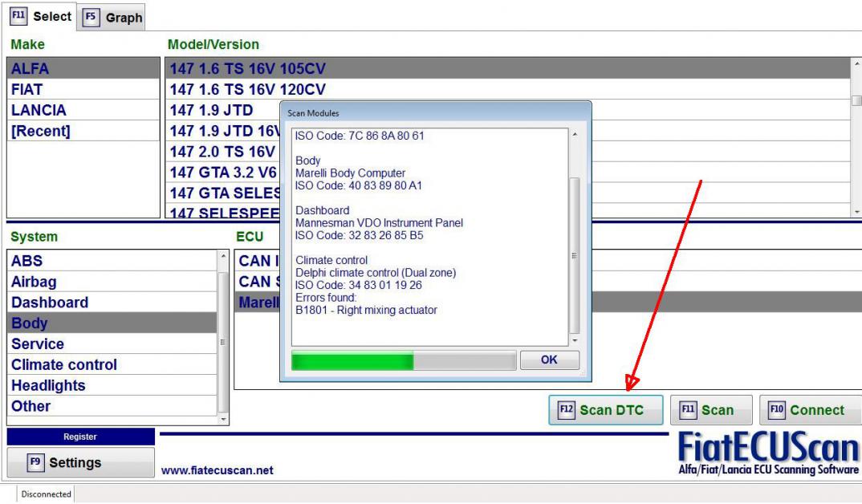Select model 147 1.6 TS 16V 120CV
The image size is (862, 504).
tap(508, 89)
